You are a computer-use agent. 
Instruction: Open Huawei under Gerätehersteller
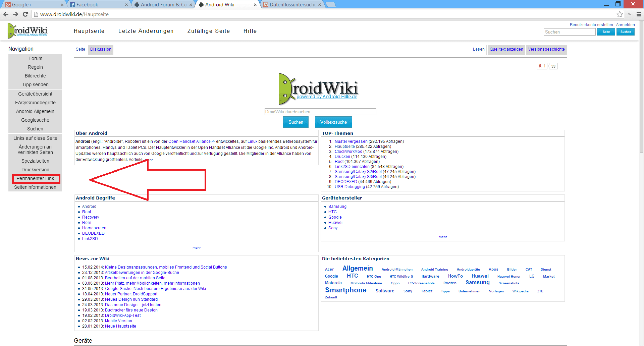pos(335,223)
